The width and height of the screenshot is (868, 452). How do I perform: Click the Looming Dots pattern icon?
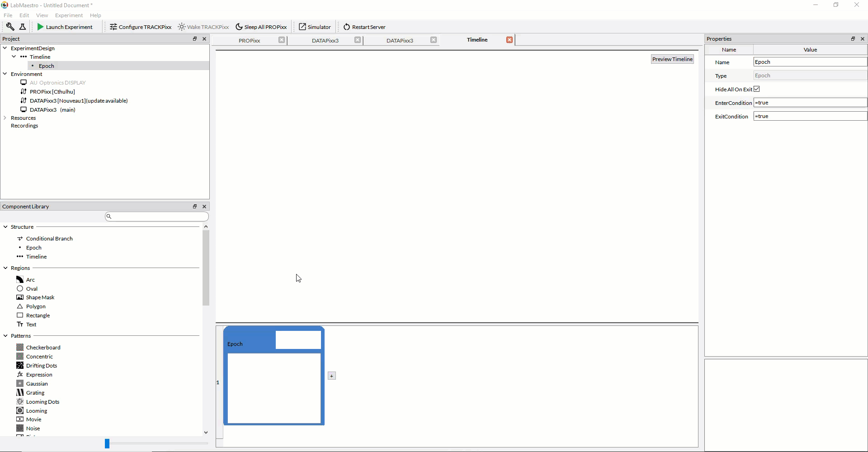20,402
